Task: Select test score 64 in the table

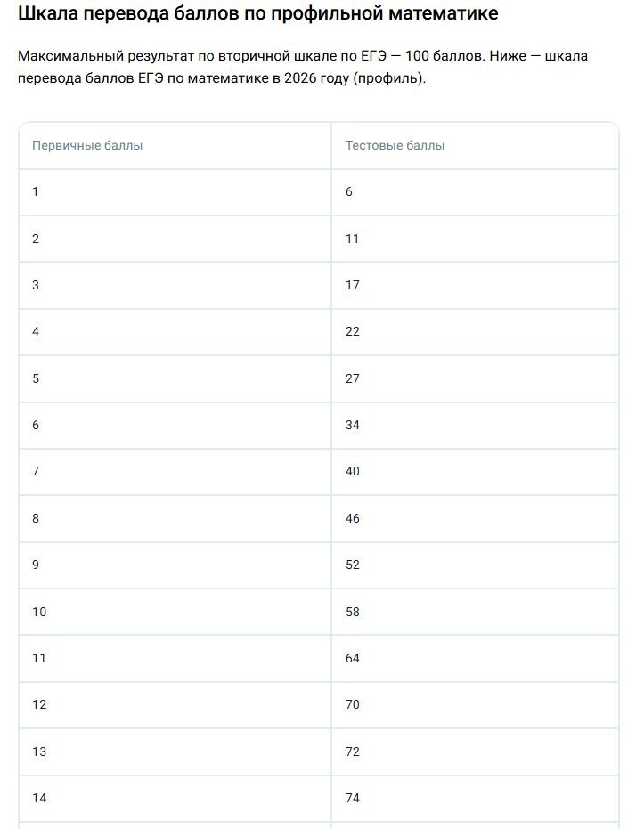Action: pos(475,659)
